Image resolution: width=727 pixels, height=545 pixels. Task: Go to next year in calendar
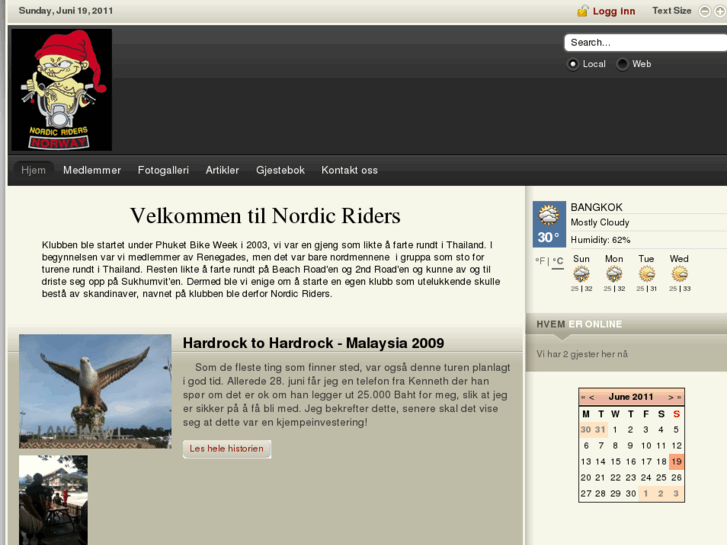[679, 398]
